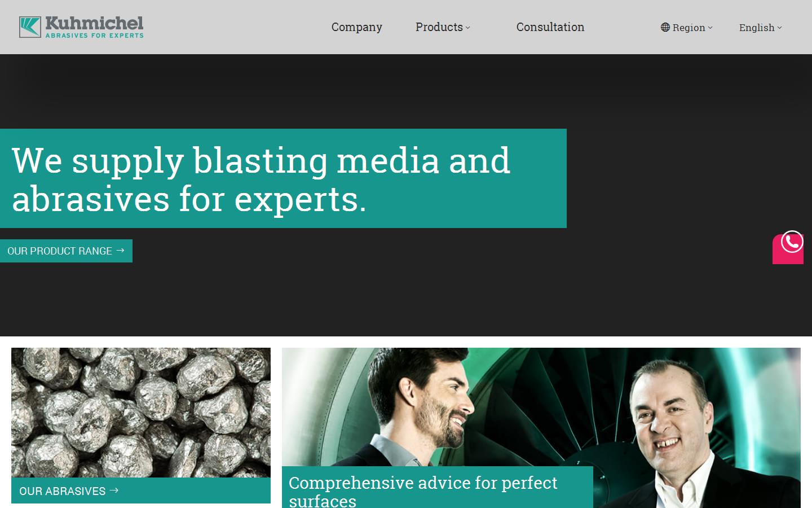812x508 pixels.
Task: Go to the Consultation page
Action: [550, 27]
